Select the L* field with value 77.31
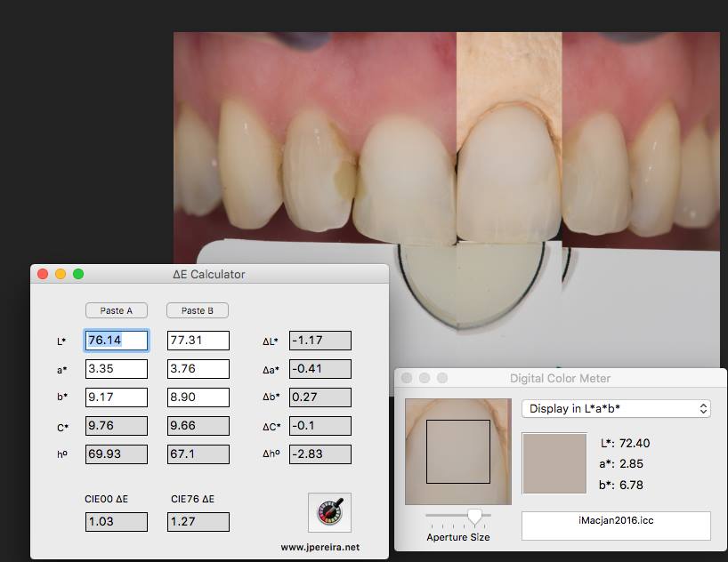Image resolution: width=728 pixels, height=562 pixels. coord(198,341)
